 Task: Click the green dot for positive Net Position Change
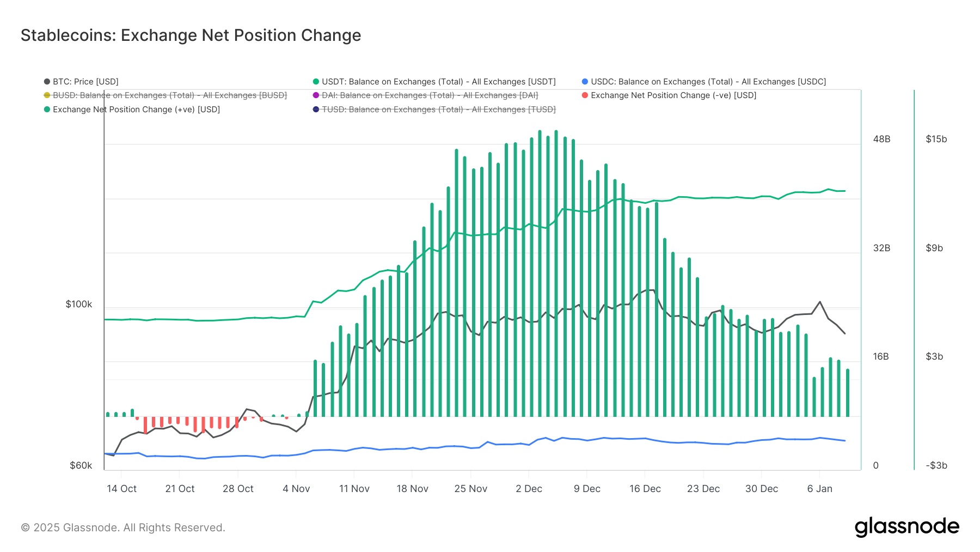47,110
